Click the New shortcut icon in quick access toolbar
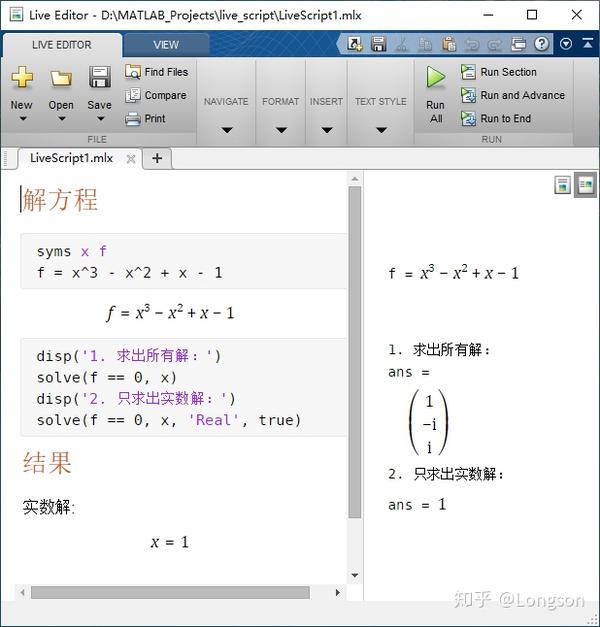 355,44
